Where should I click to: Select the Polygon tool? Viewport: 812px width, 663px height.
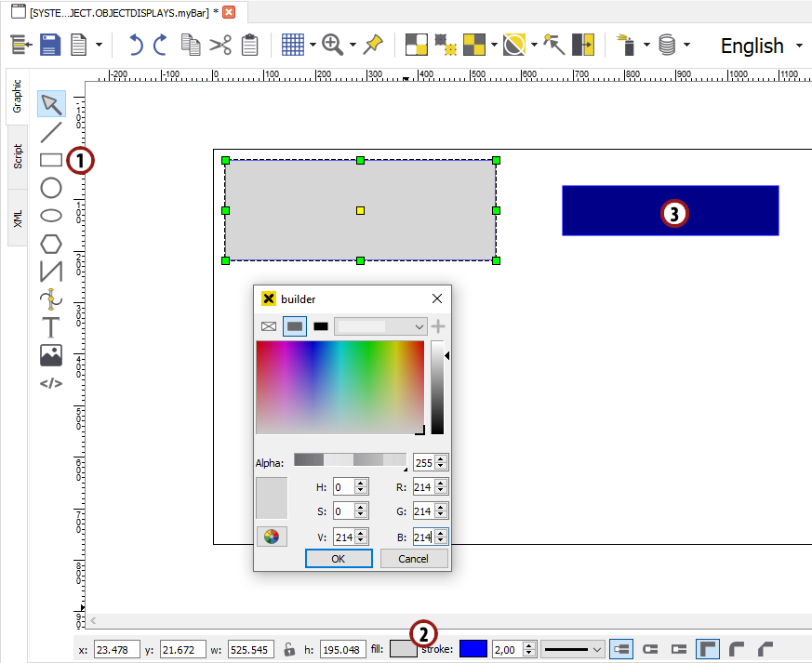(x=51, y=243)
